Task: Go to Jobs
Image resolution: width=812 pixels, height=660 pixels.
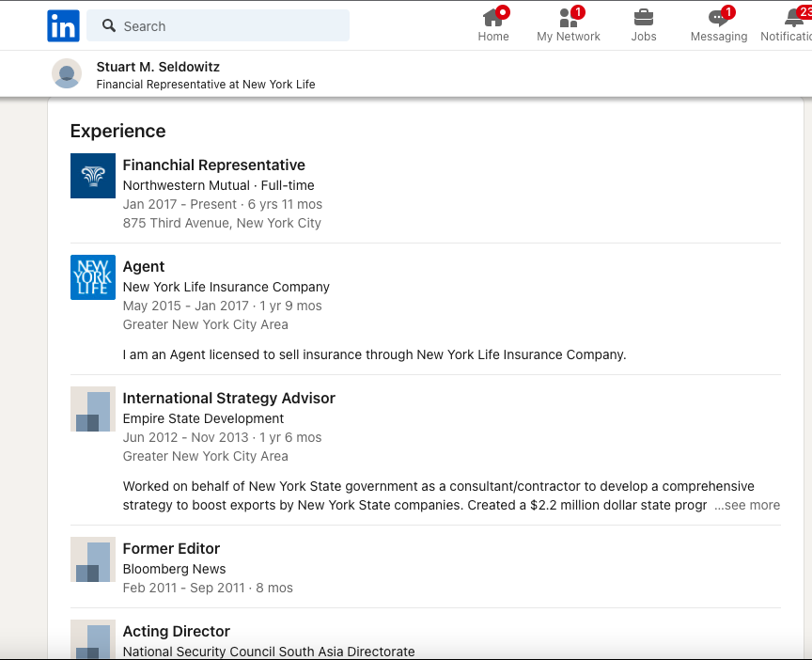Action: point(643,24)
